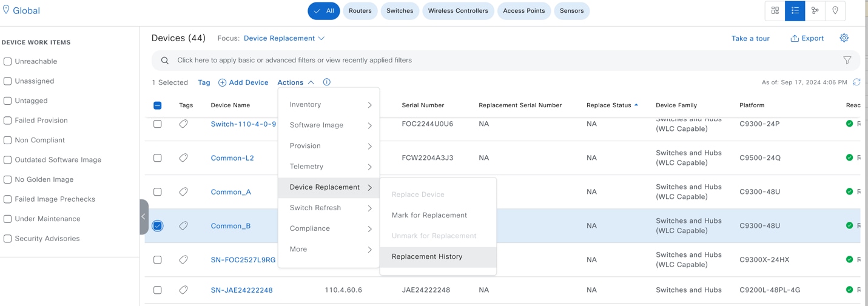Open the table settings gear icon
Screen dimensions: 868x306
click(844, 38)
